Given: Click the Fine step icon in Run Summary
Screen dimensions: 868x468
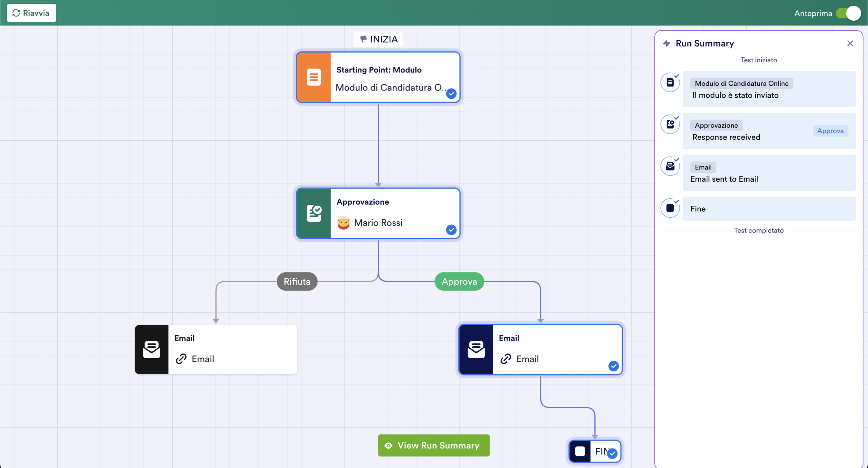Looking at the screenshot, I should coord(670,208).
